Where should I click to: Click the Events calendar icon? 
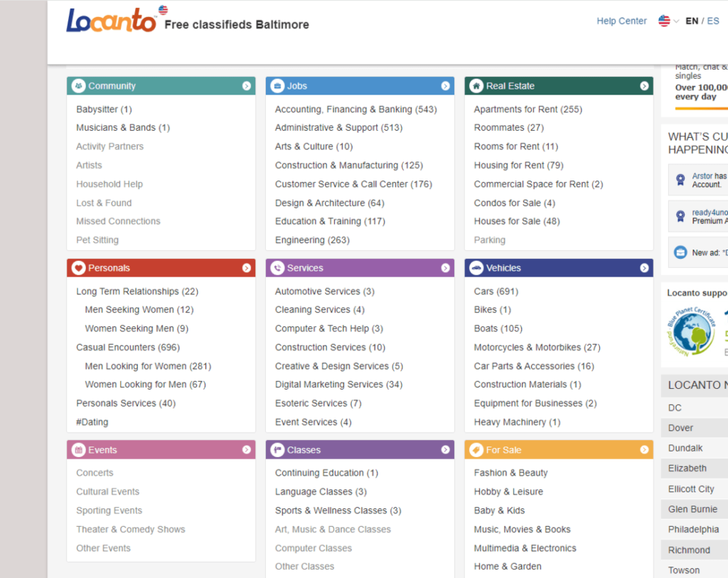coord(77,449)
